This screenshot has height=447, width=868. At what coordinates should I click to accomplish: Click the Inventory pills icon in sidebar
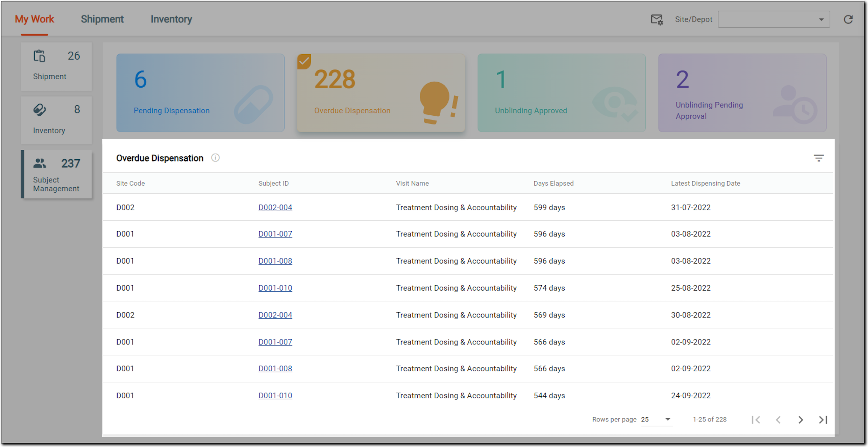pos(39,110)
